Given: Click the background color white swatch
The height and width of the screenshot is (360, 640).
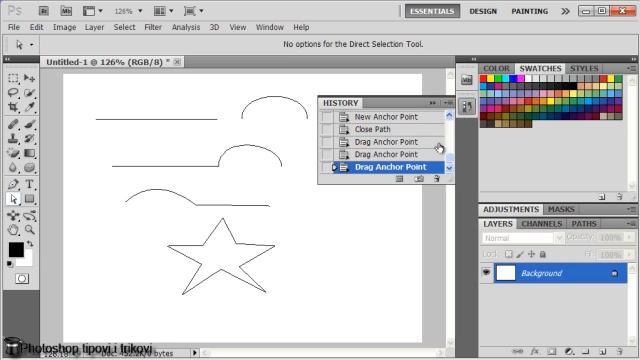Looking at the screenshot, I should 27,260.
